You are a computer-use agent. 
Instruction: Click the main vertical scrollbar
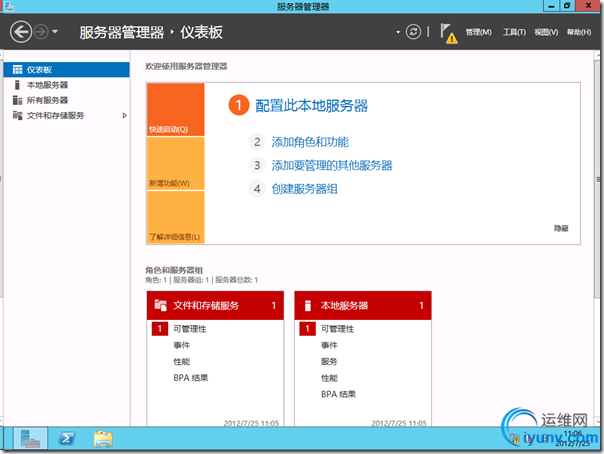click(597, 181)
